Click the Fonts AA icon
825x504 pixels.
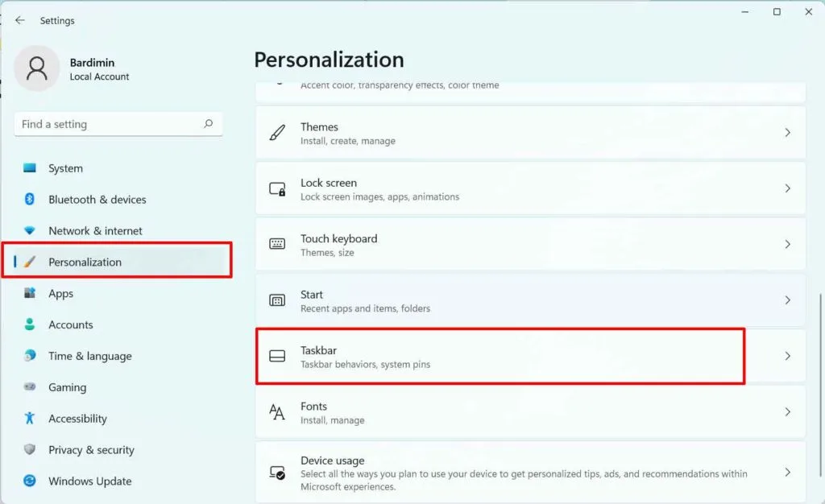(277, 412)
